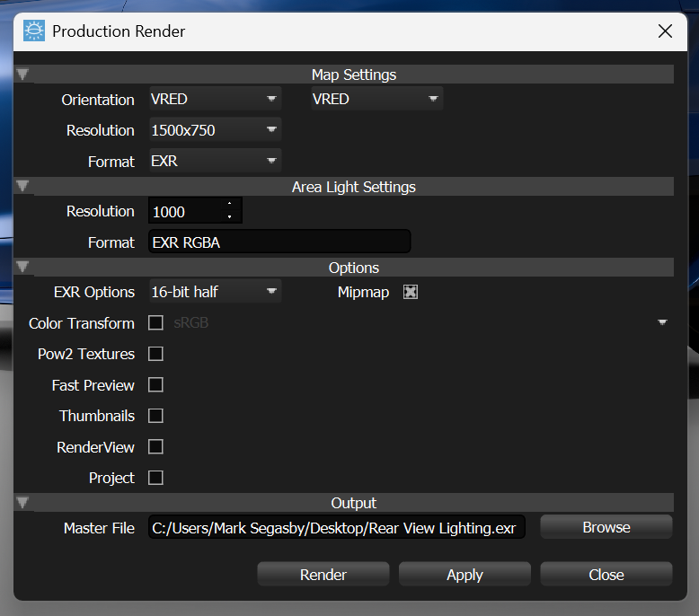Click the Fast Preview label
This screenshot has width=699, height=616.
coord(93,385)
